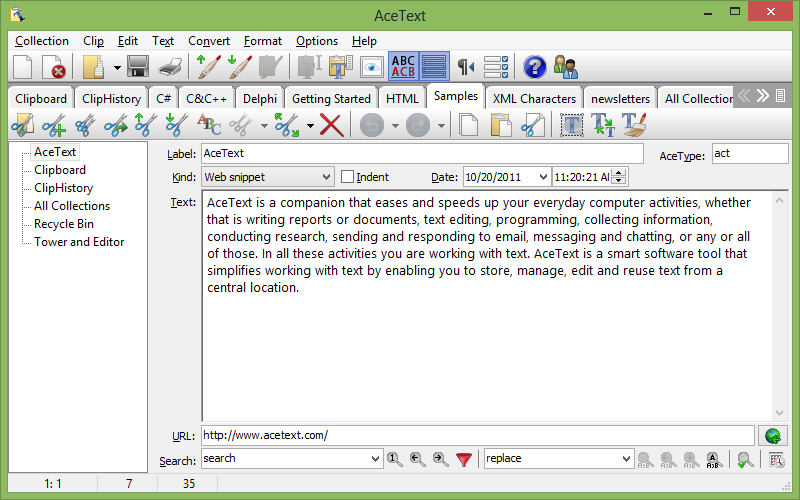Click the tab scroll right double chevron
This screenshot has height=500, width=800.
click(x=763, y=95)
